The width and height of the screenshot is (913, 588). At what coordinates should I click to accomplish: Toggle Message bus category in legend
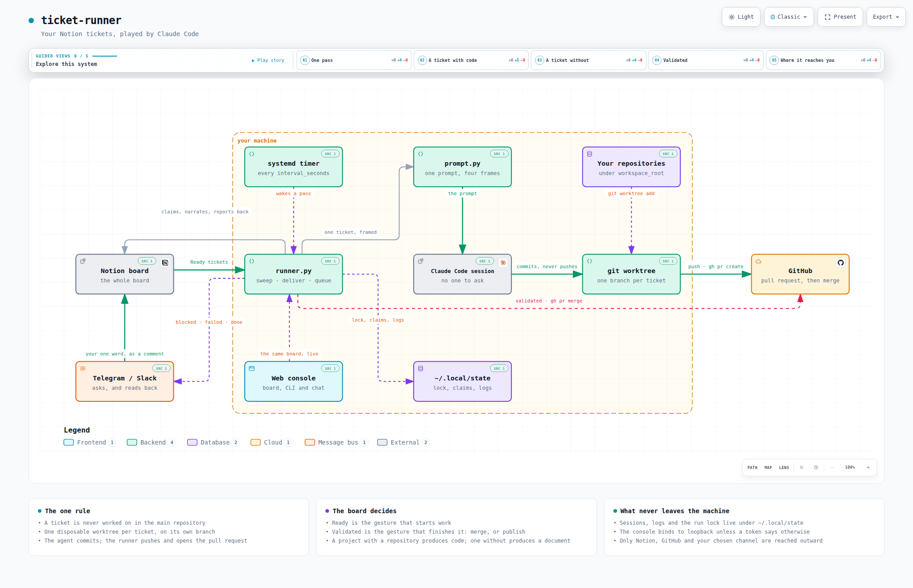(x=337, y=442)
